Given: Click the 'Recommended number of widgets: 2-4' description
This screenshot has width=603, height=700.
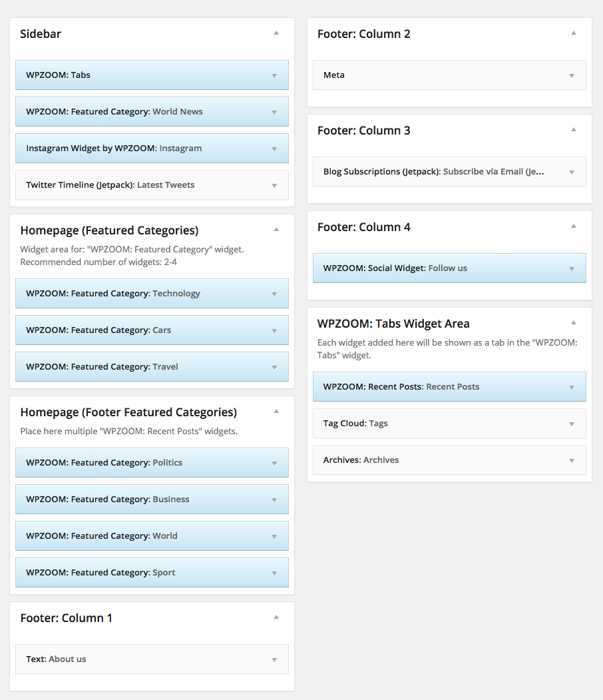Looking at the screenshot, I should [99, 262].
